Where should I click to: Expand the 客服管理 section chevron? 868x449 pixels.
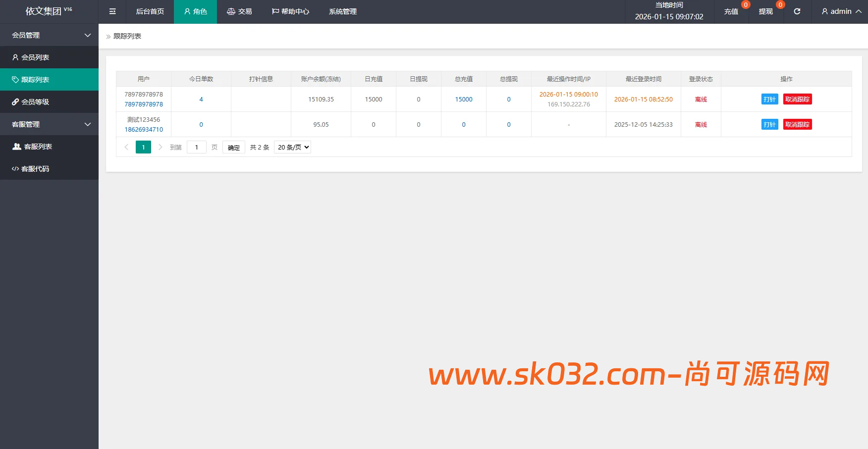tap(88, 124)
